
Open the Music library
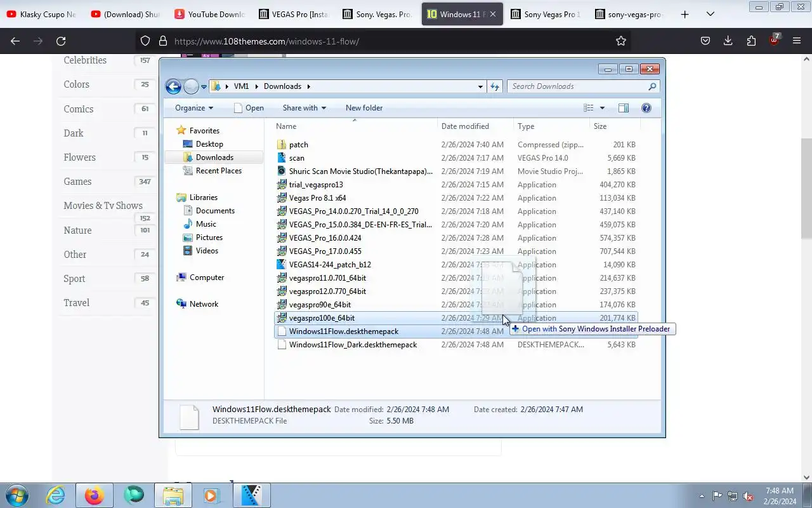click(206, 224)
